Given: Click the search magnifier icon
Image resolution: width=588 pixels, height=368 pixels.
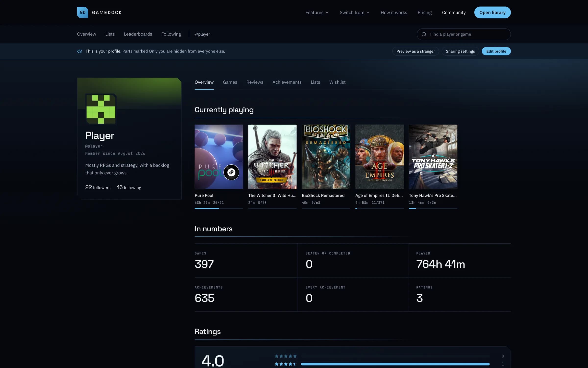Looking at the screenshot, I should [x=424, y=34].
